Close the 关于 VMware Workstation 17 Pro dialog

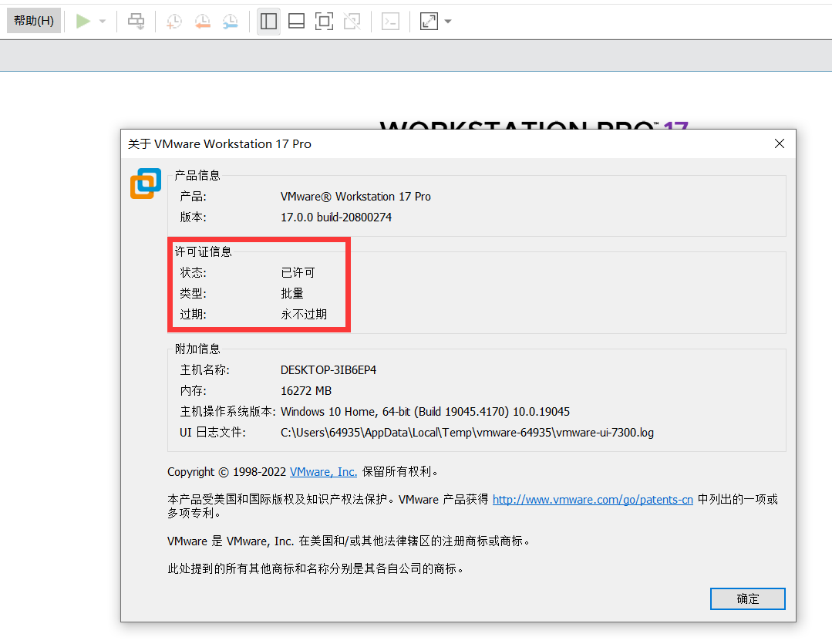(780, 144)
